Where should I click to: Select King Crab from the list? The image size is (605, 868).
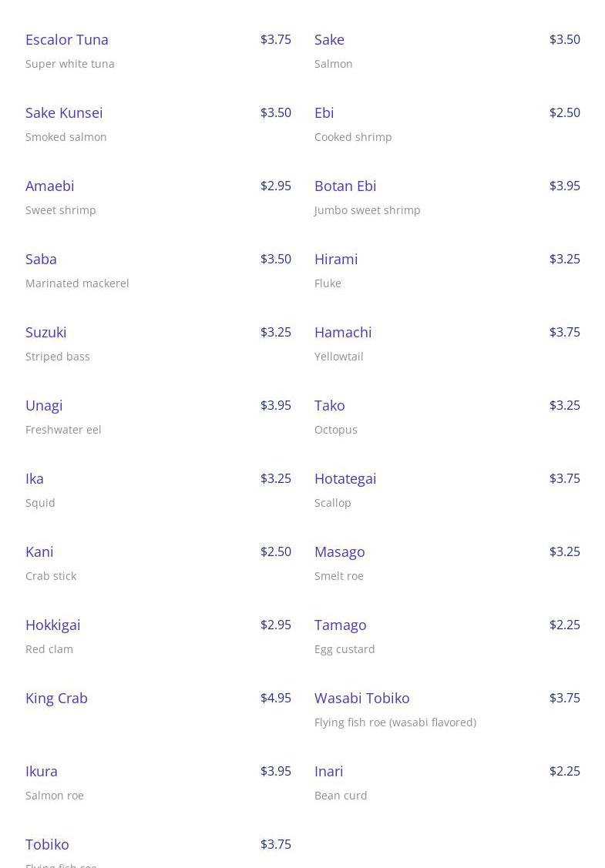pyautogui.click(x=57, y=698)
